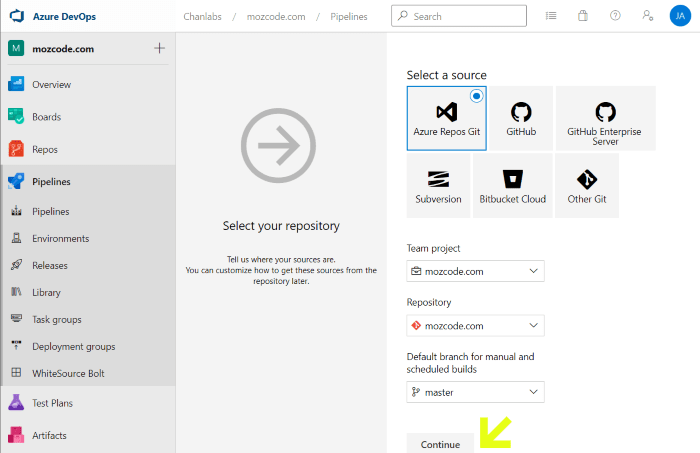This screenshot has height=453, width=700.
Task: Expand the default branch master dropdown
Action: tap(475, 392)
